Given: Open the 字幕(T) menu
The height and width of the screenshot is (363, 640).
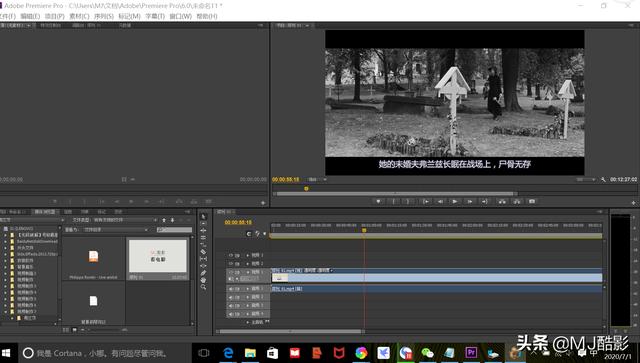Looking at the screenshot, I should (155, 16).
